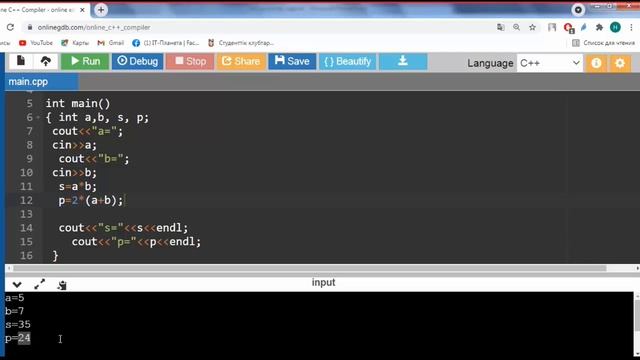This screenshot has height=360, width=640.
Task: Open the Chrome profile avatar
Action: coord(615,27)
